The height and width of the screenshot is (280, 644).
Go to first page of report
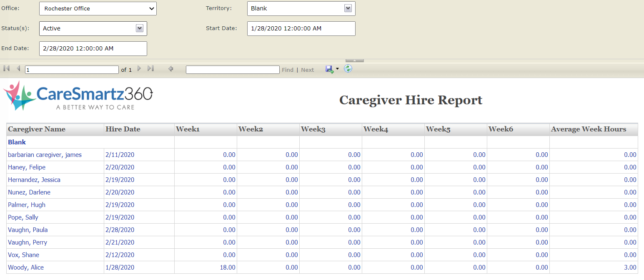tap(7, 68)
